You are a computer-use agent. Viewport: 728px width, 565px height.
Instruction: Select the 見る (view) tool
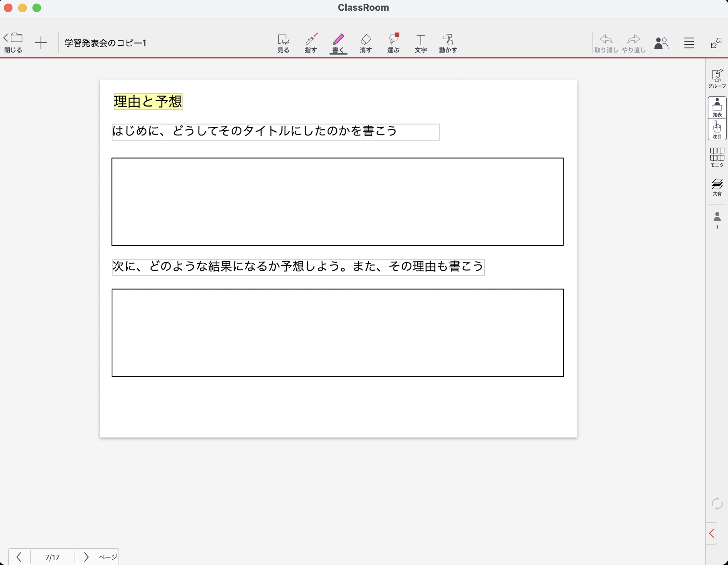pyautogui.click(x=283, y=43)
